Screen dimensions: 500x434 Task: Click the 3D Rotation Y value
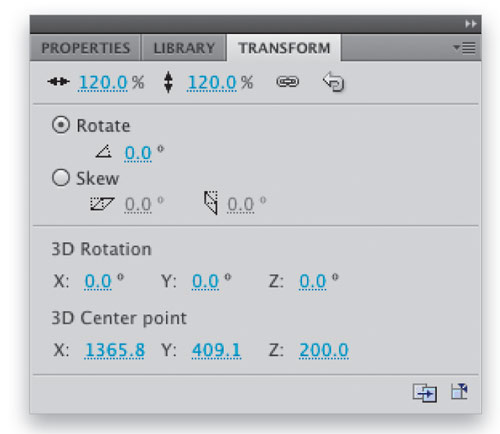tap(205, 281)
